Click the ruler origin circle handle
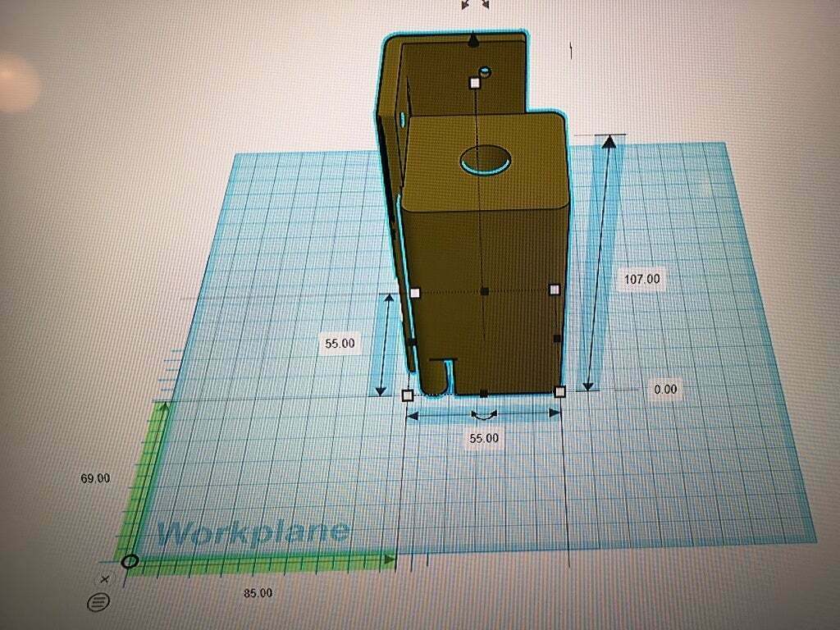This screenshot has height=630, width=840. point(130,561)
